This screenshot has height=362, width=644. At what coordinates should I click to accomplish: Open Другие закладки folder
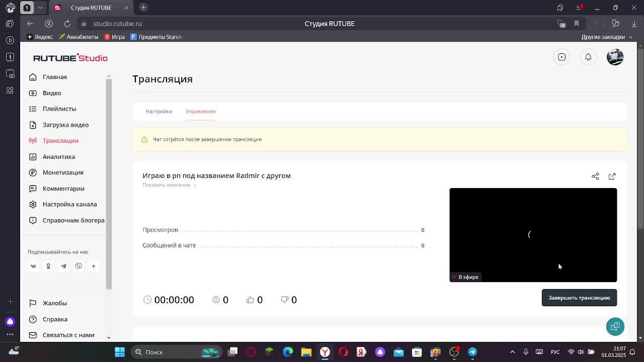606,37
